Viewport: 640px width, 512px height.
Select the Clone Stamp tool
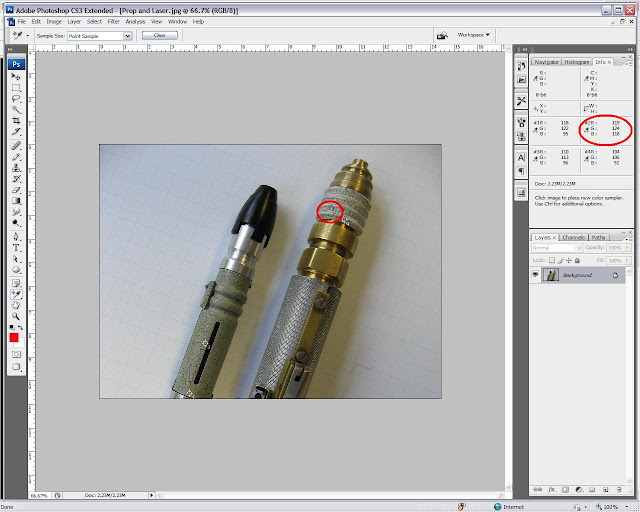pyautogui.click(x=16, y=168)
